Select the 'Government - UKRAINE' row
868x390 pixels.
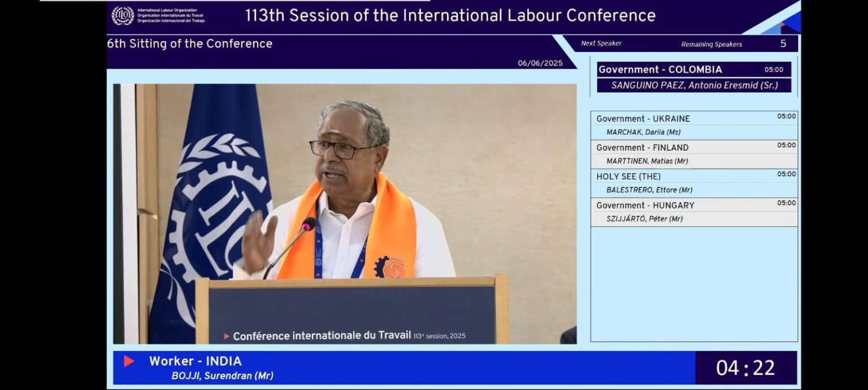(x=694, y=125)
